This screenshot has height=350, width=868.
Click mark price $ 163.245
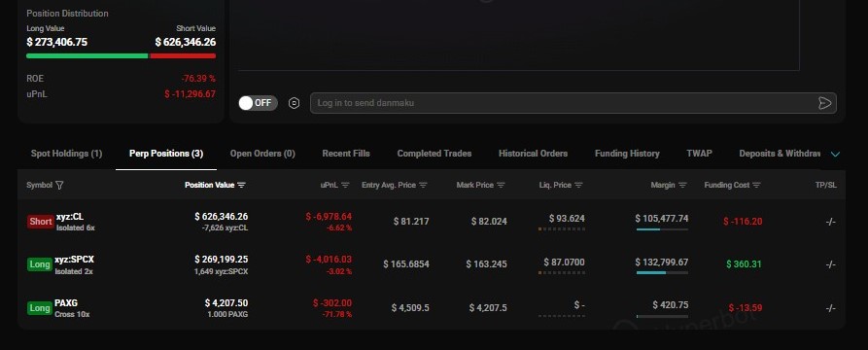(487, 264)
